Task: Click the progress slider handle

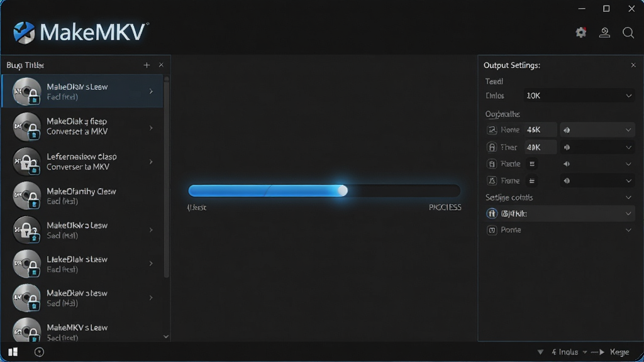Action: (343, 190)
